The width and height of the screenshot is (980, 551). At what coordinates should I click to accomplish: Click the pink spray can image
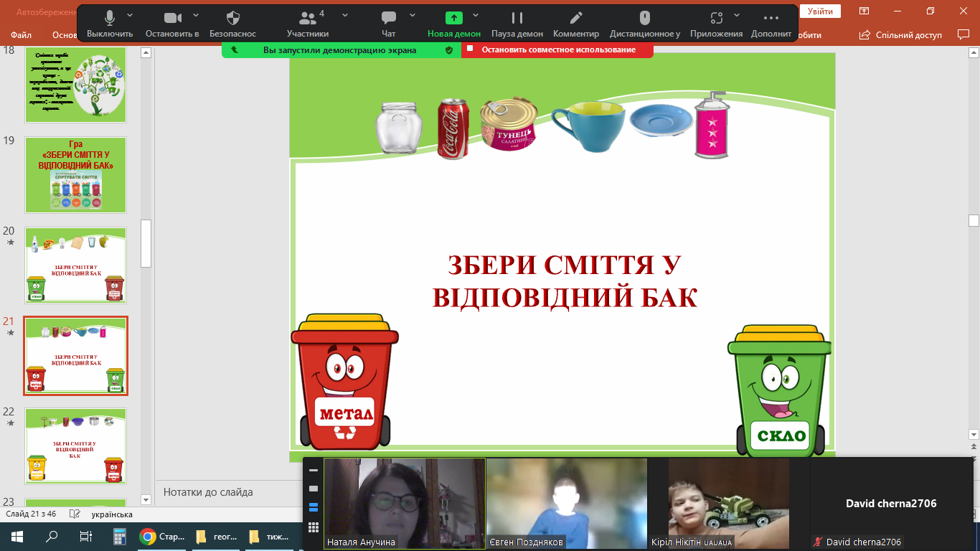tap(712, 125)
